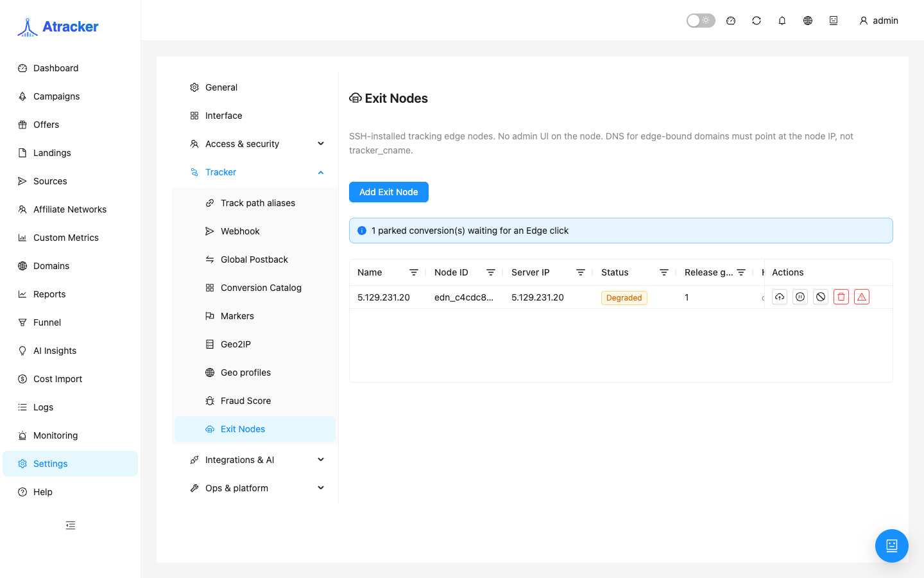Collapse the left sidebar menu
This screenshot has height=578, width=924.
point(71,525)
